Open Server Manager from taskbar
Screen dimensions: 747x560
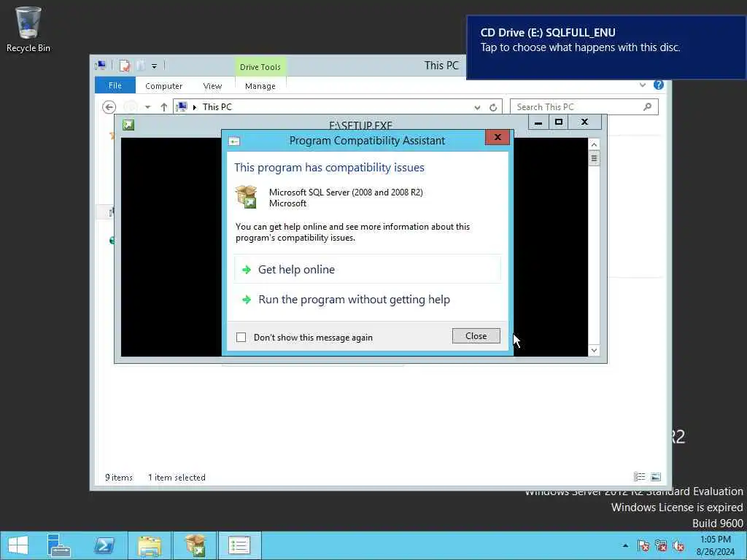(59, 545)
